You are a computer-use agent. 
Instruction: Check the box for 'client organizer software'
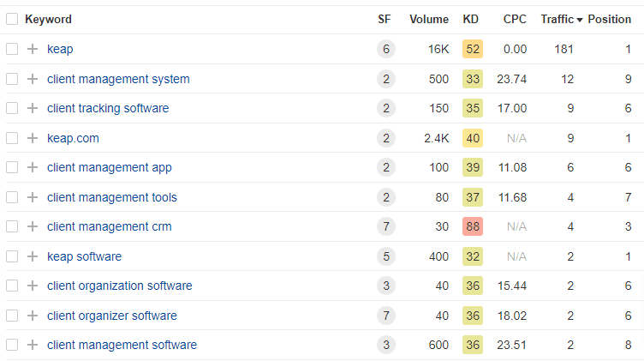tap(12, 316)
